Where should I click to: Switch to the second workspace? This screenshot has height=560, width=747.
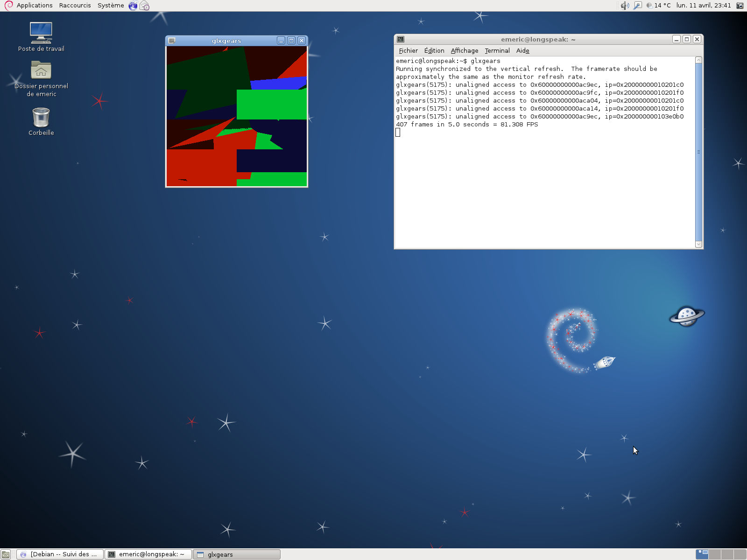(714, 554)
